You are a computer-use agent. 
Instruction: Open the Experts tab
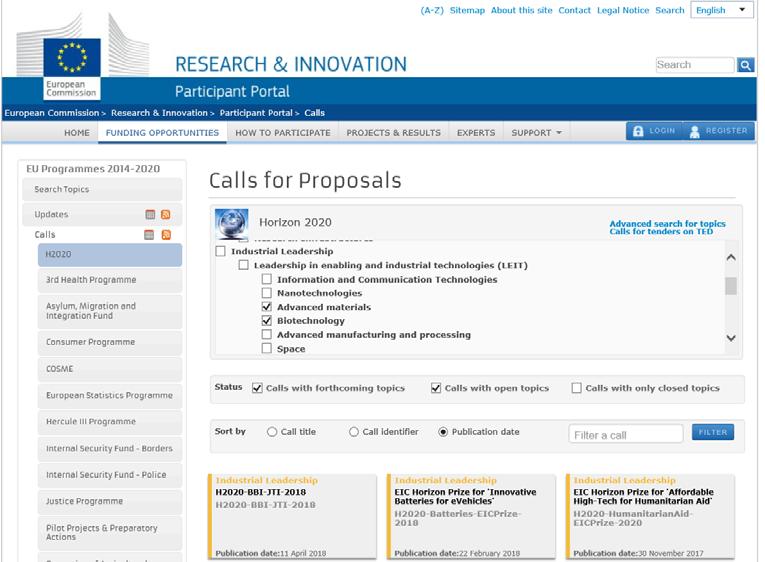(476, 133)
